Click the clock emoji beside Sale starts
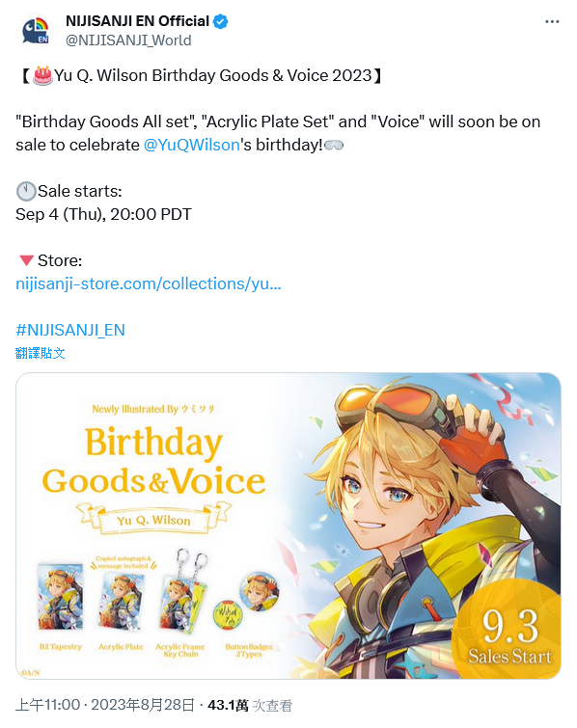This screenshot has width=577, height=728. click(26, 191)
